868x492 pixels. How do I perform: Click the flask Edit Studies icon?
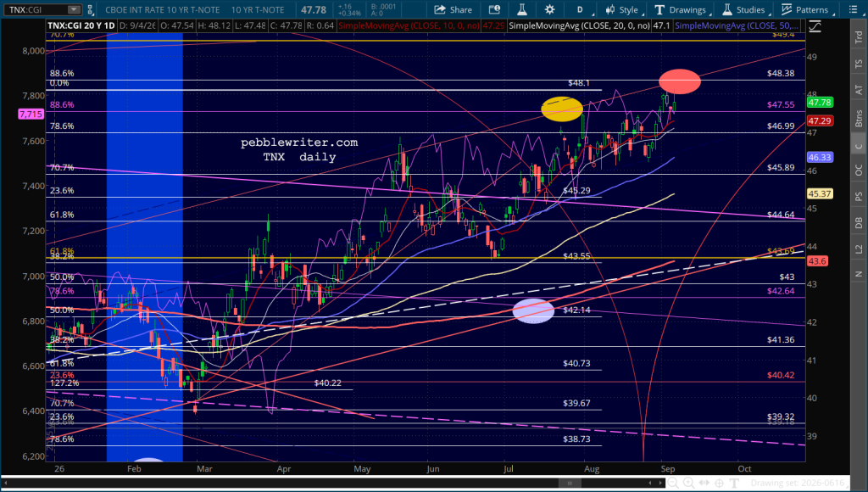521,9
